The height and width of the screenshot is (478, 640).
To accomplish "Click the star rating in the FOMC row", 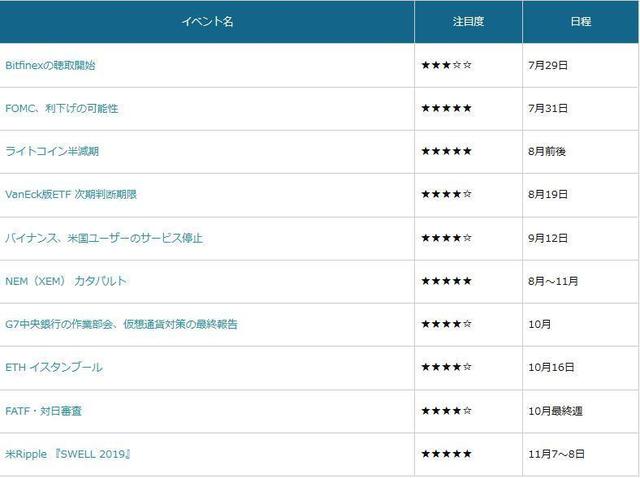I will 447,108.
